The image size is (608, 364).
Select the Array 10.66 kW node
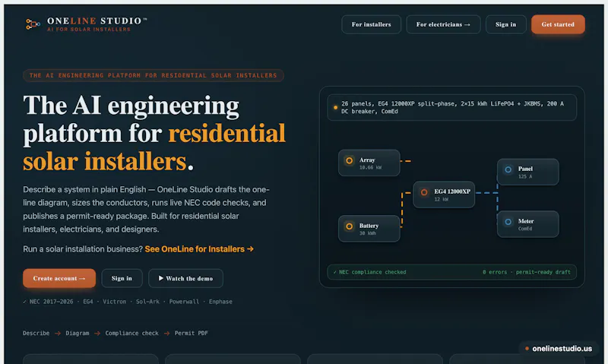[x=369, y=163]
